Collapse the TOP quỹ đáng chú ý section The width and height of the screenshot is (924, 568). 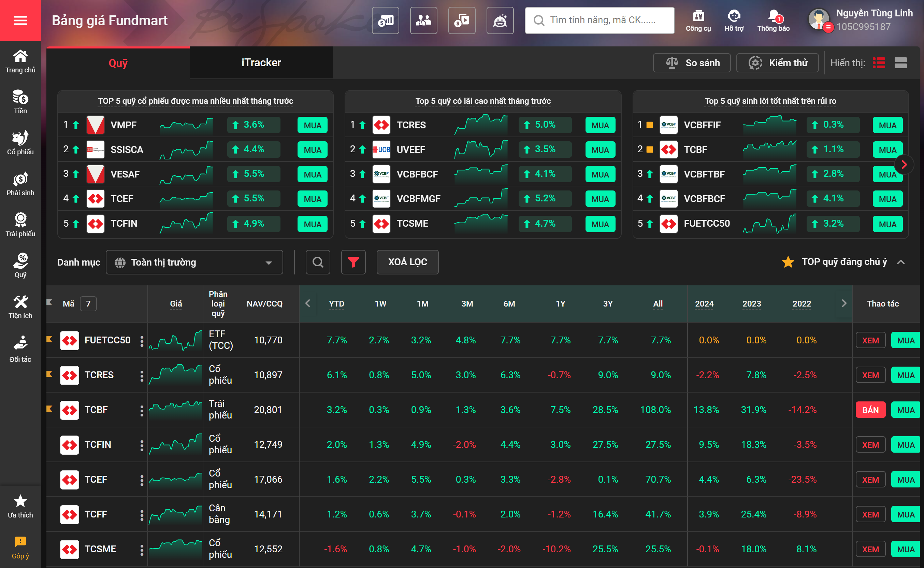[900, 262]
